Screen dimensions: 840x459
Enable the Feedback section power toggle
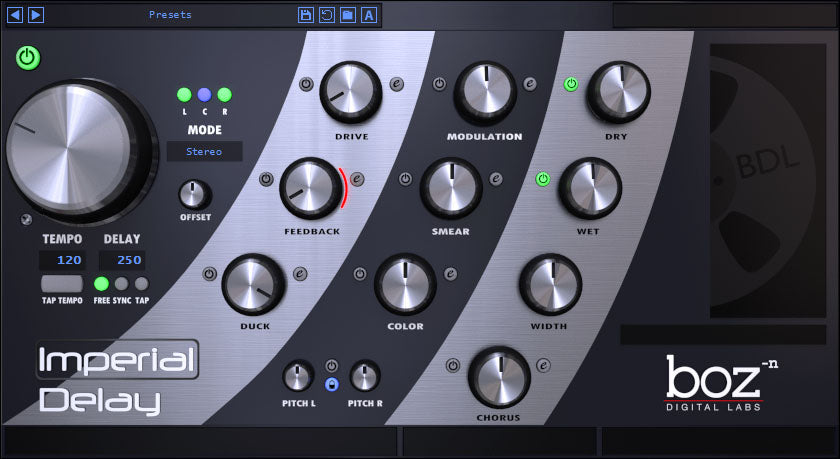(266, 180)
